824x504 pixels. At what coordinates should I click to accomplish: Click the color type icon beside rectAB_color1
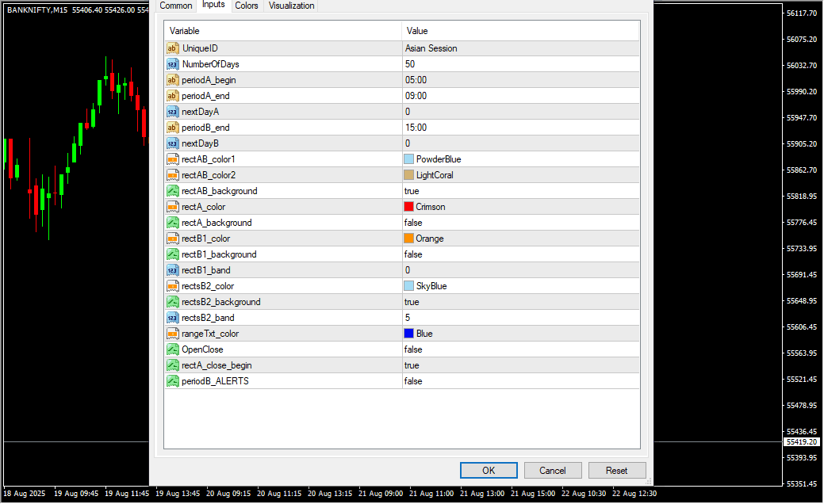click(172, 159)
